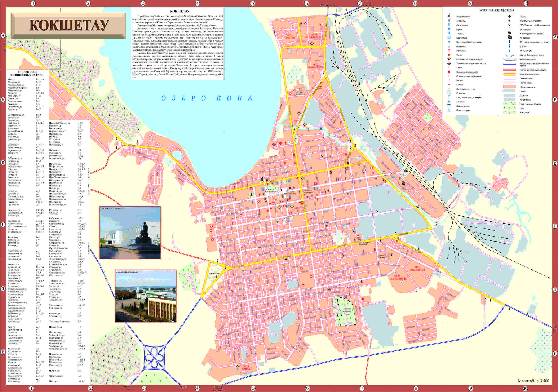Screen dimensions: 558x392
Task: Click the Театры mask icon in the legend
Action: point(449,33)
